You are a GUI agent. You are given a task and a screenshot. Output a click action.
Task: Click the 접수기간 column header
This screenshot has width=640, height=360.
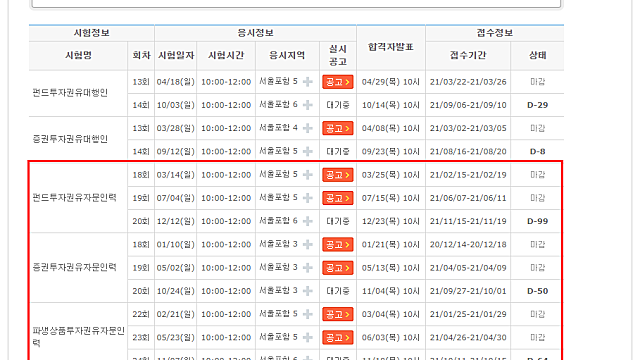(x=468, y=56)
